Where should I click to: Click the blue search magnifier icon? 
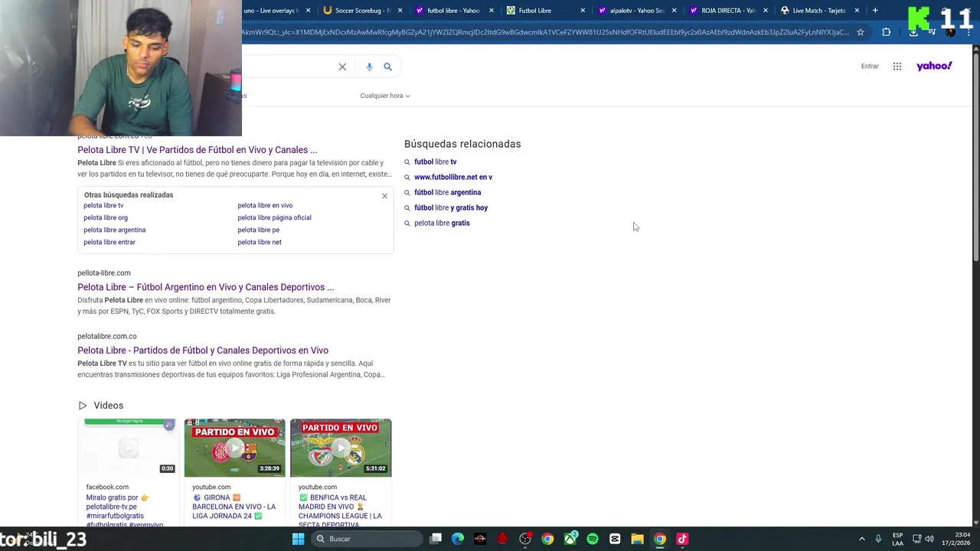[x=387, y=67]
